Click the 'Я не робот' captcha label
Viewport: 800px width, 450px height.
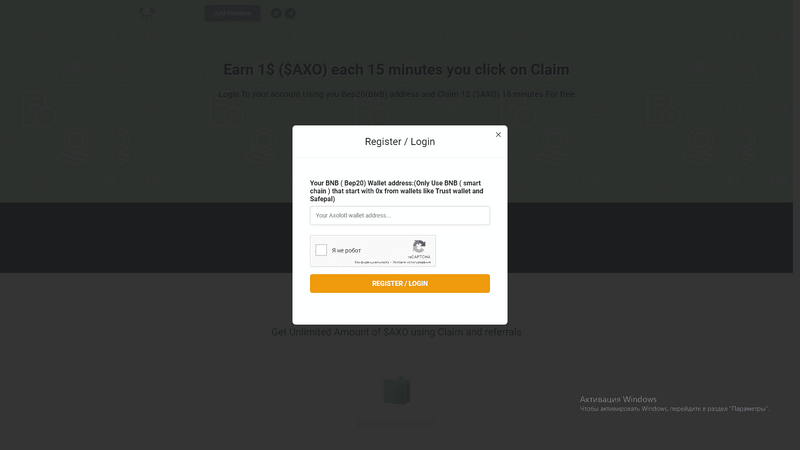pyautogui.click(x=346, y=251)
